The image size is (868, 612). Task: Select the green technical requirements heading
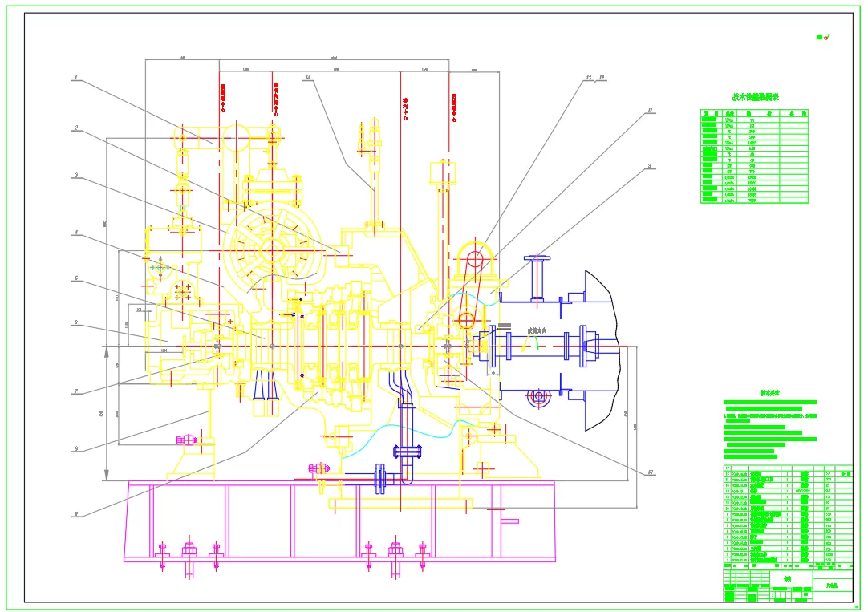(769, 393)
